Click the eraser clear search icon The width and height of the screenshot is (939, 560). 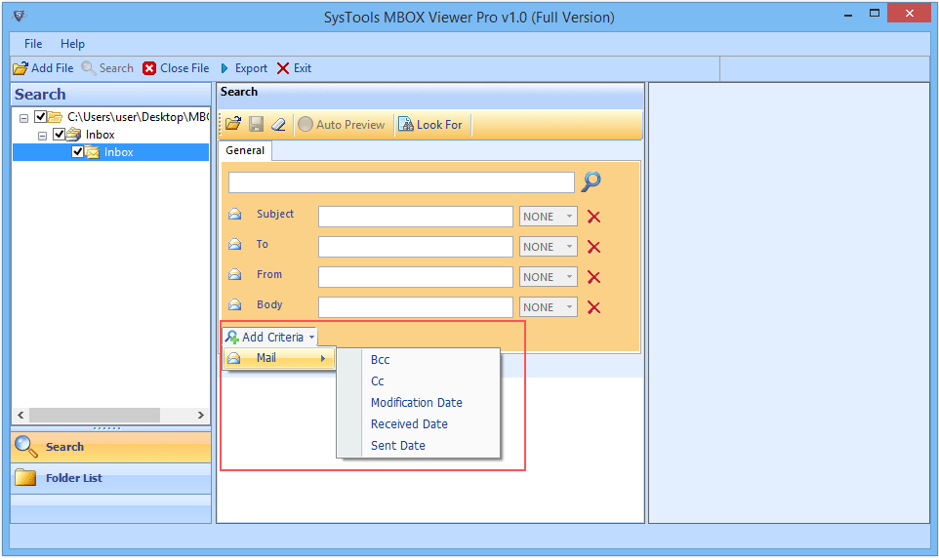pos(278,124)
